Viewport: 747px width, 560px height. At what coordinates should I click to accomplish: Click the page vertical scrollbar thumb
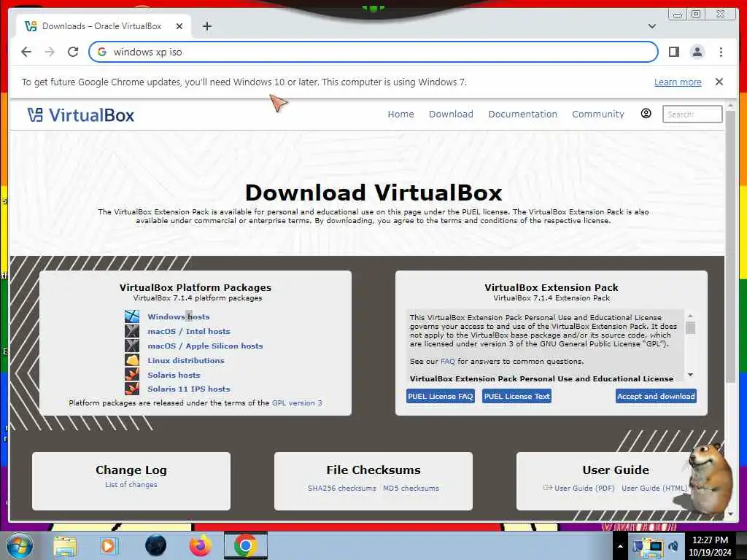click(731, 245)
